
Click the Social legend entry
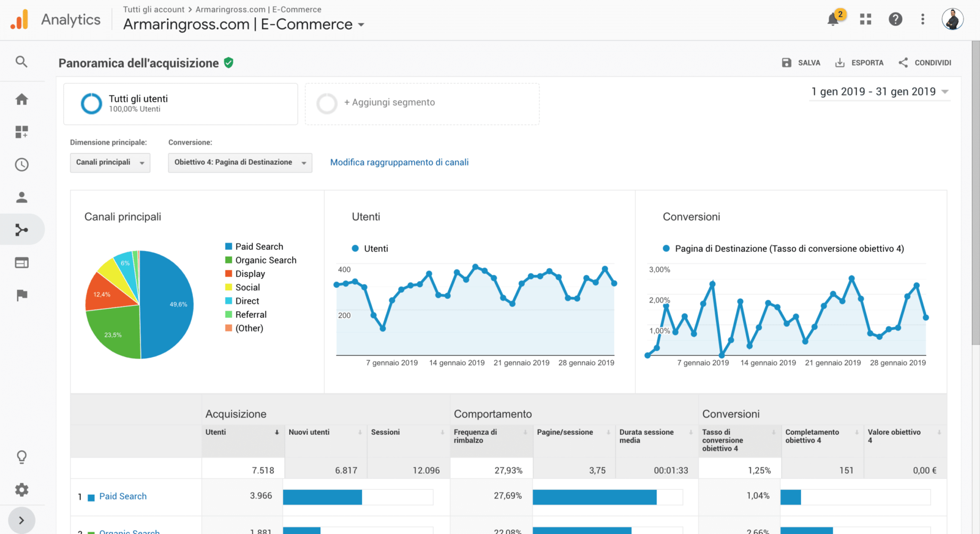pos(243,287)
